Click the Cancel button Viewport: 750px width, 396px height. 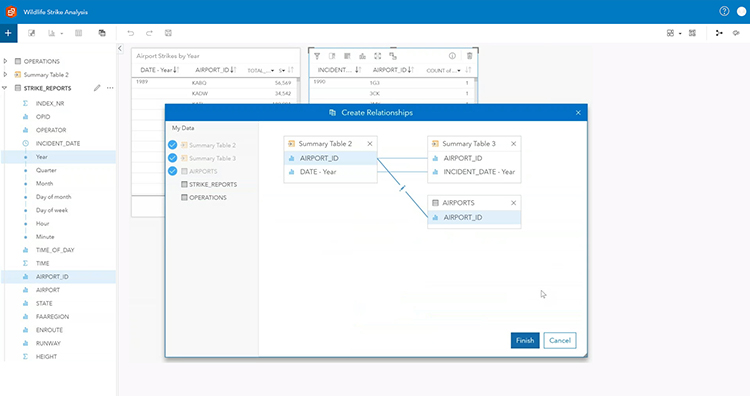(x=560, y=341)
